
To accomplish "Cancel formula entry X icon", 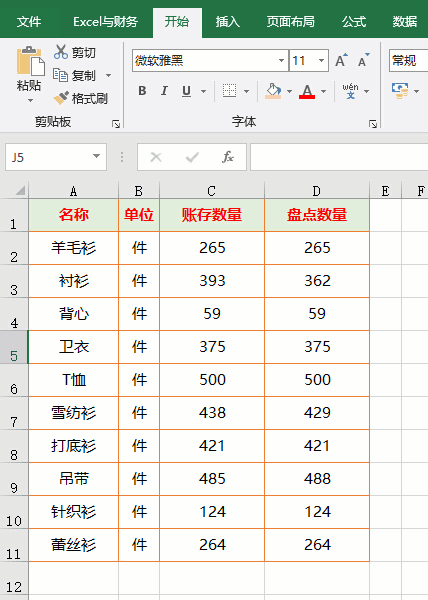I will [x=156, y=157].
